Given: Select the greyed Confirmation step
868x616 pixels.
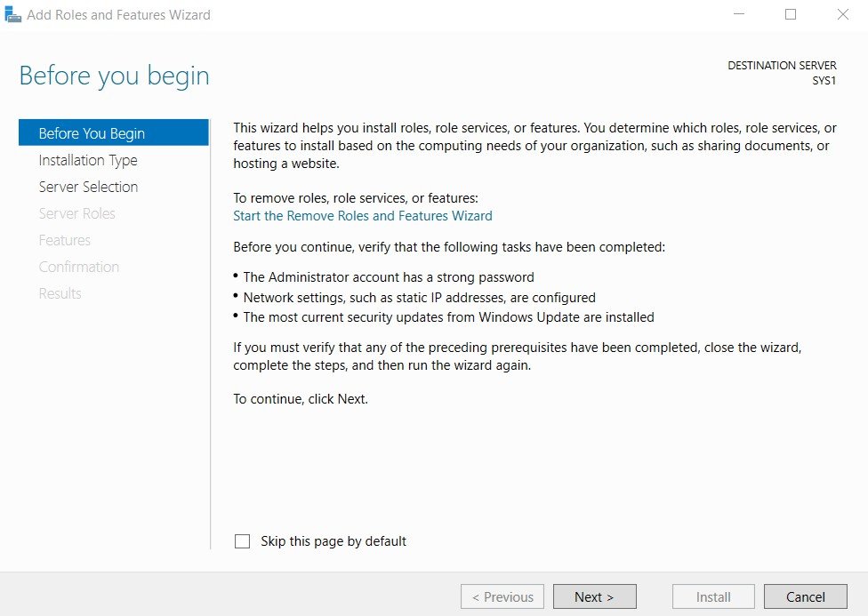Looking at the screenshot, I should pos(78,267).
